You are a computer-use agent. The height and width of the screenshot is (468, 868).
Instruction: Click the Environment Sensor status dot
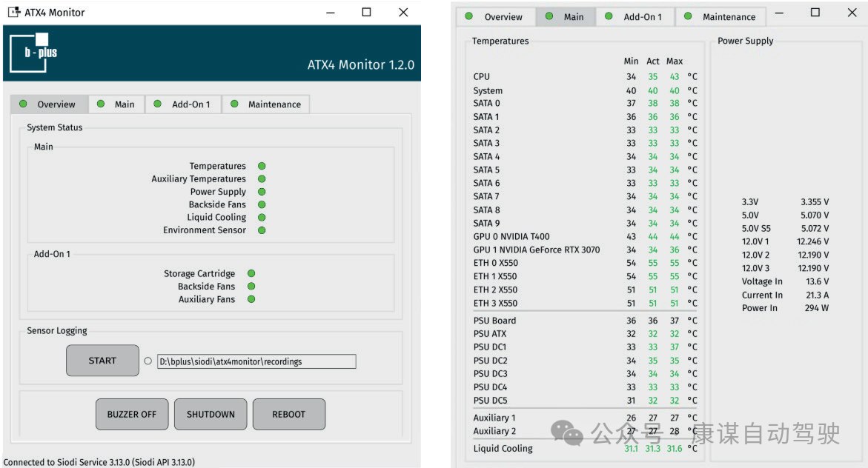click(262, 230)
